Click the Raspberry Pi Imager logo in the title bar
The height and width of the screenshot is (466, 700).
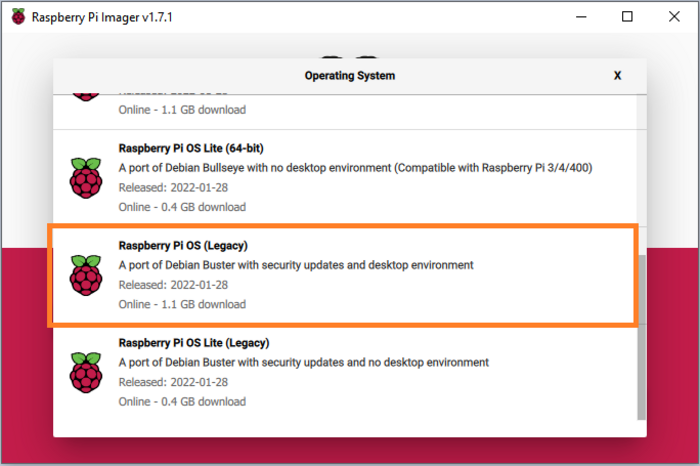18,17
